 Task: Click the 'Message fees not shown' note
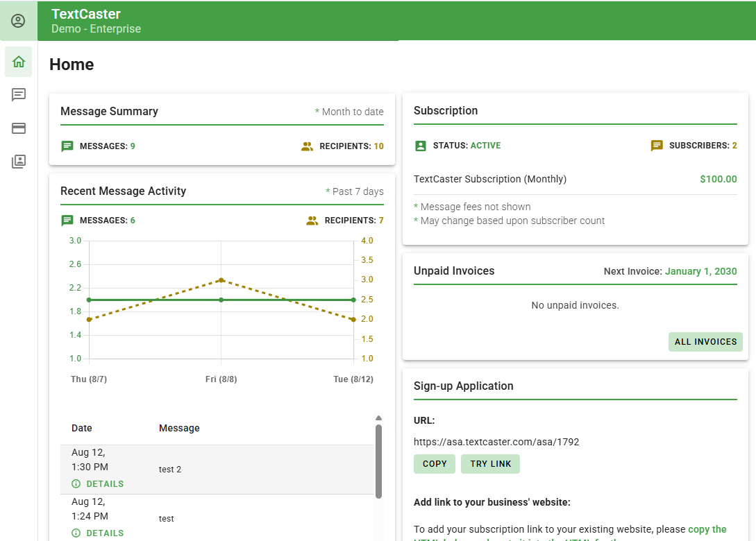(476, 207)
